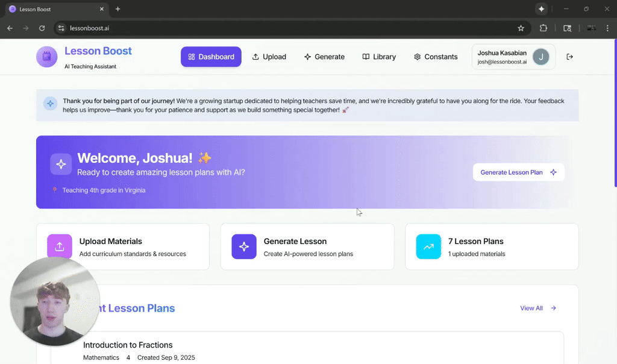
Task: Open a new browser tab with plus
Action: (x=117, y=9)
